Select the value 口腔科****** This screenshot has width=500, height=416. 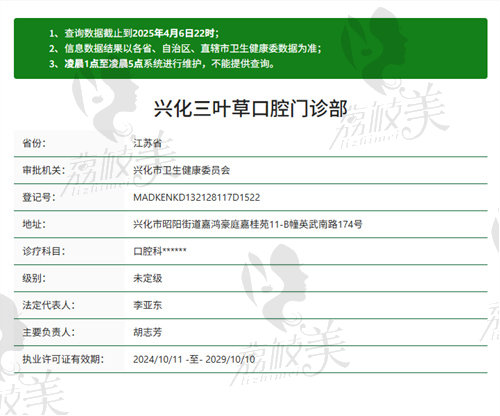[160, 251]
